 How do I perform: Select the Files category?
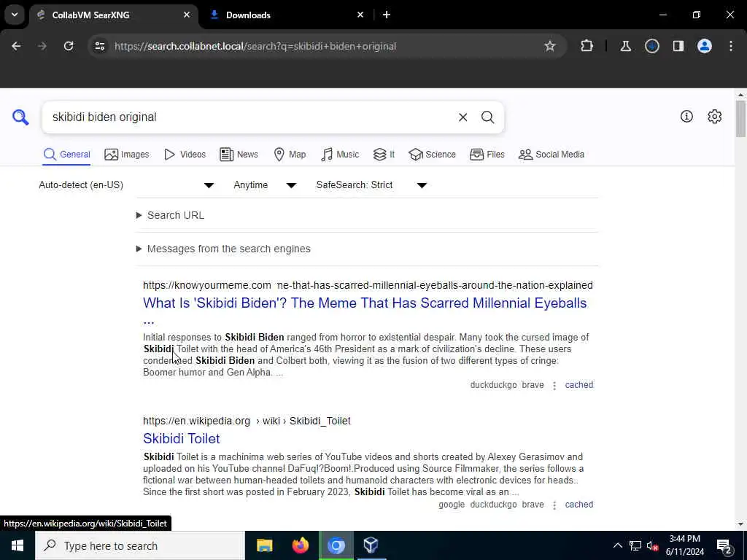(487, 155)
